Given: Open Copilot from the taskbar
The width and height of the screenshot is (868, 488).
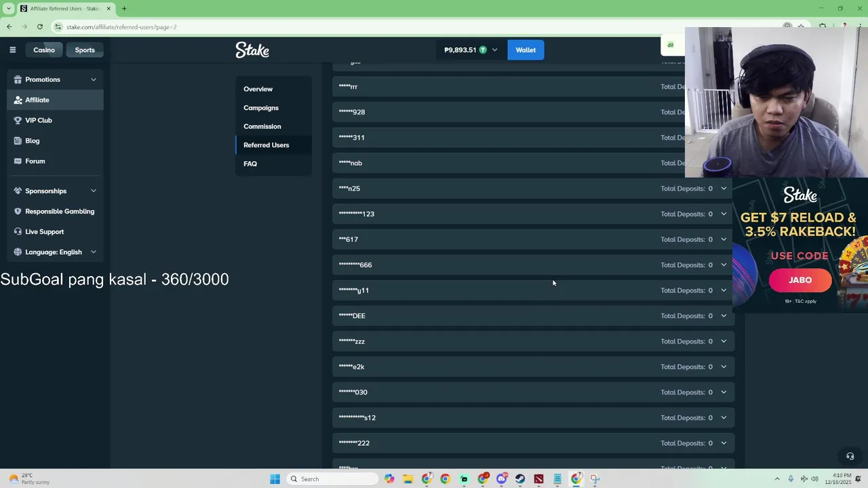Looking at the screenshot, I should pos(389,479).
